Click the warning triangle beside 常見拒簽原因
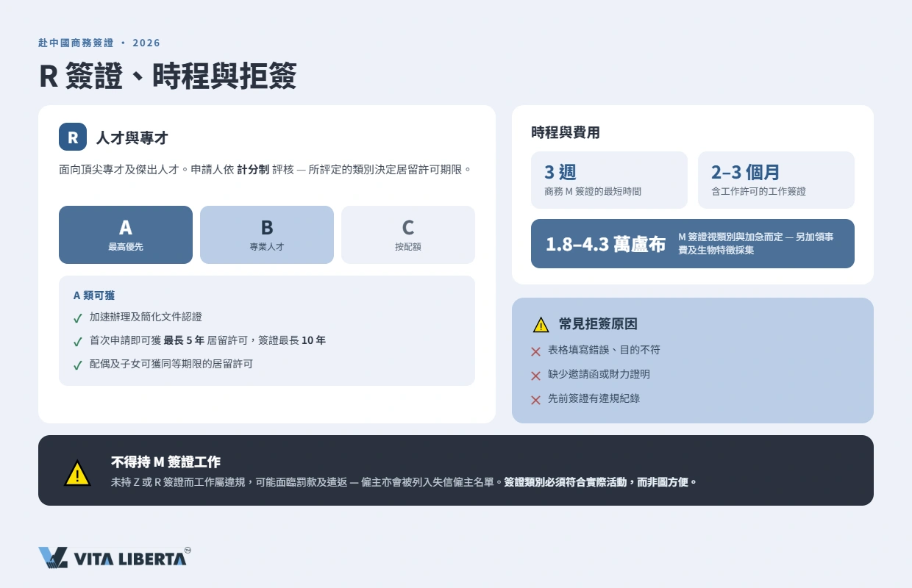 click(x=541, y=324)
